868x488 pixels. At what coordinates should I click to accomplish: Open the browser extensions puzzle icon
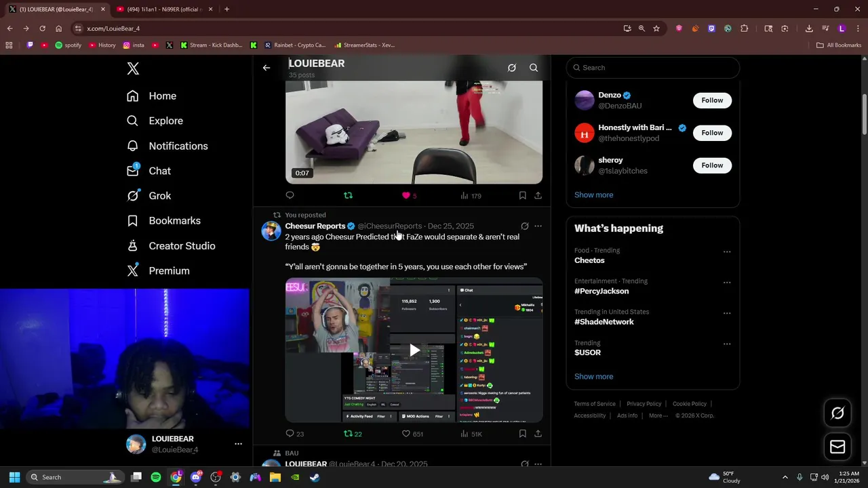coord(744,28)
